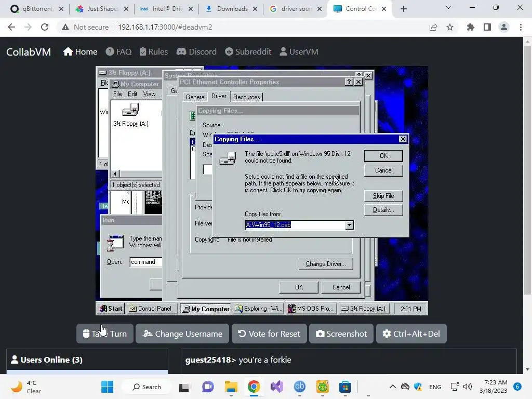Open Windows 11 Start button

click(107, 387)
